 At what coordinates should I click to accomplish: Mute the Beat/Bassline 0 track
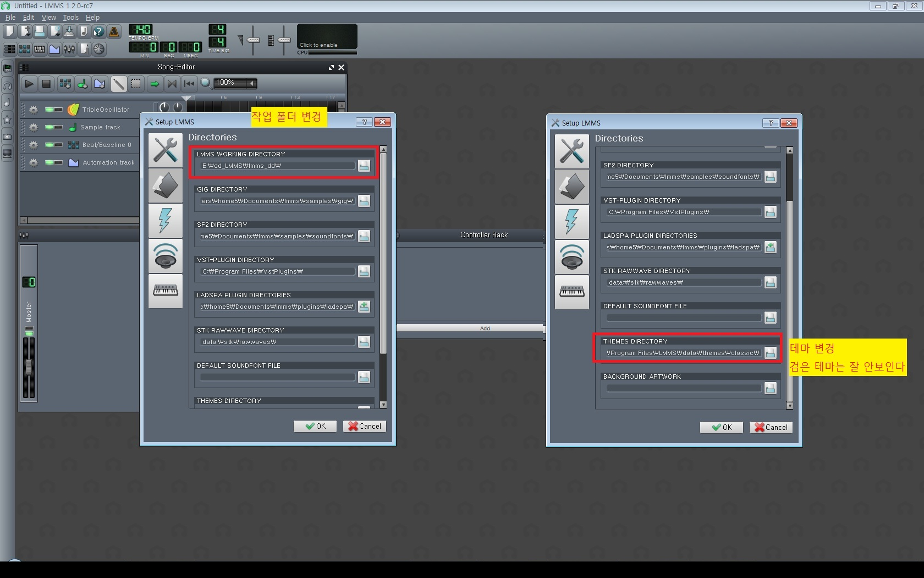[50, 145]
